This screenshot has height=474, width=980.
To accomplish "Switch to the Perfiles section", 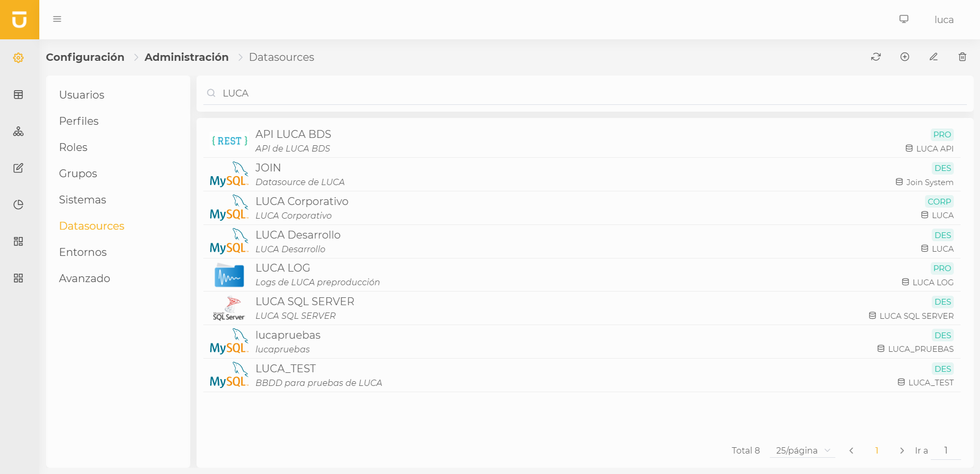I will [79, 121].
